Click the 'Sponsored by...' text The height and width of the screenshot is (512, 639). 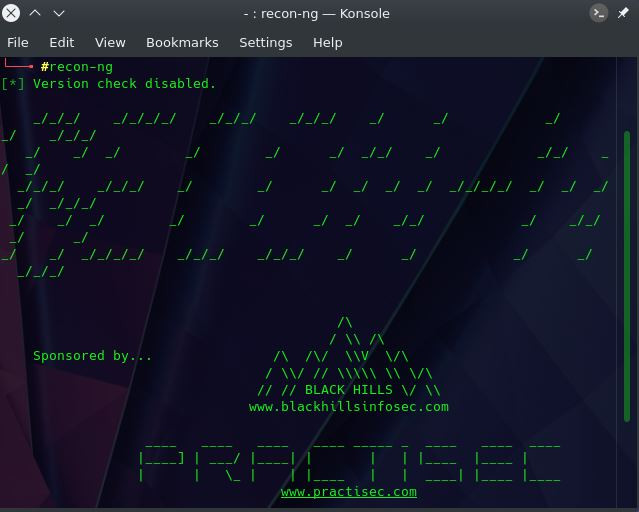(x=92, y=356)
